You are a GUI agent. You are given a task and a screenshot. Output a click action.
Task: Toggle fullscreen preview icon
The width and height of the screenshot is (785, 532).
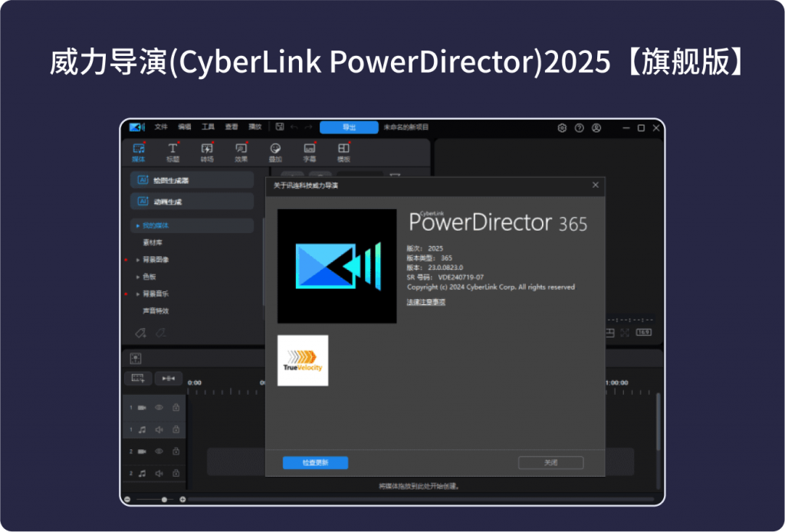625,333
